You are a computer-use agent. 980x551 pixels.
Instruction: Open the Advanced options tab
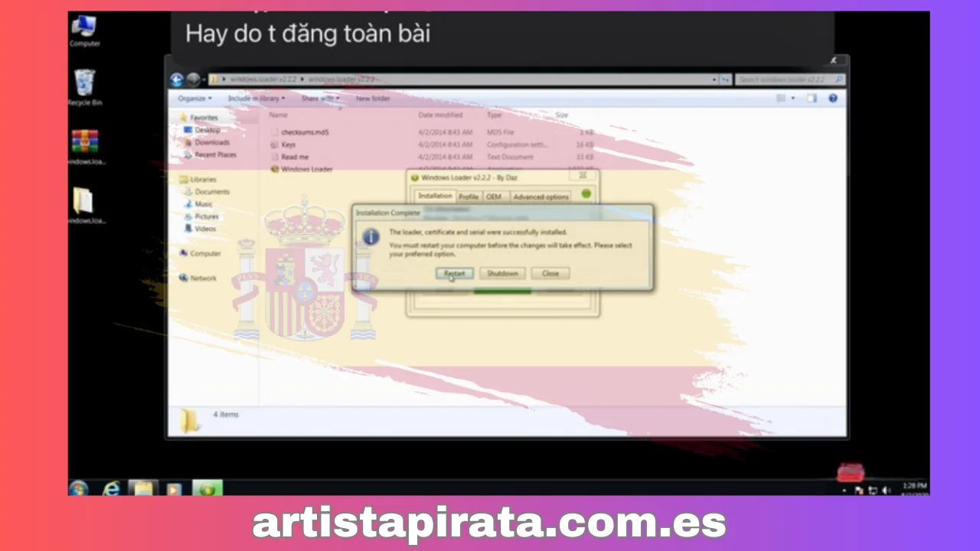(x=541, y=197)
